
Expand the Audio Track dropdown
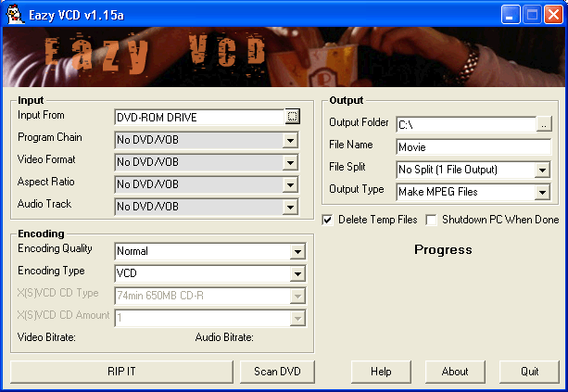click(290, 208)
